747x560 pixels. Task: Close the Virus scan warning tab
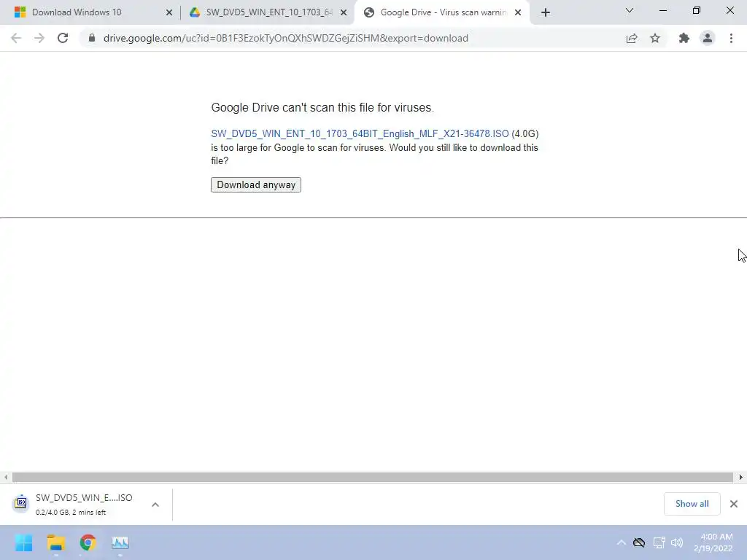point(518,12)
